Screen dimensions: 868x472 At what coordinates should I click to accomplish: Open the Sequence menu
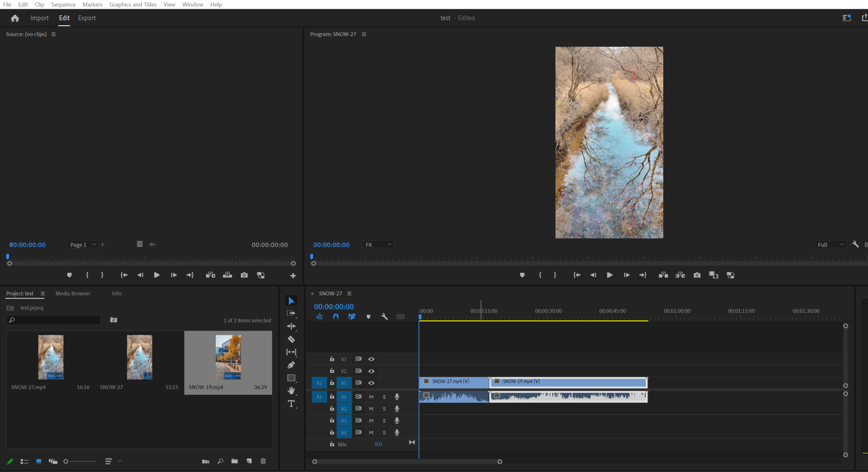tap(63, 4)
